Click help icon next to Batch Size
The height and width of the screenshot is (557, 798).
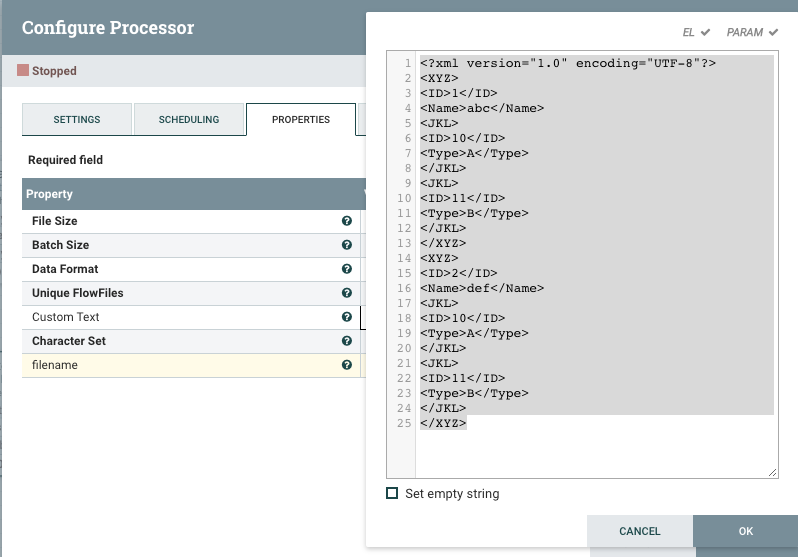click(x=347, y=245)
